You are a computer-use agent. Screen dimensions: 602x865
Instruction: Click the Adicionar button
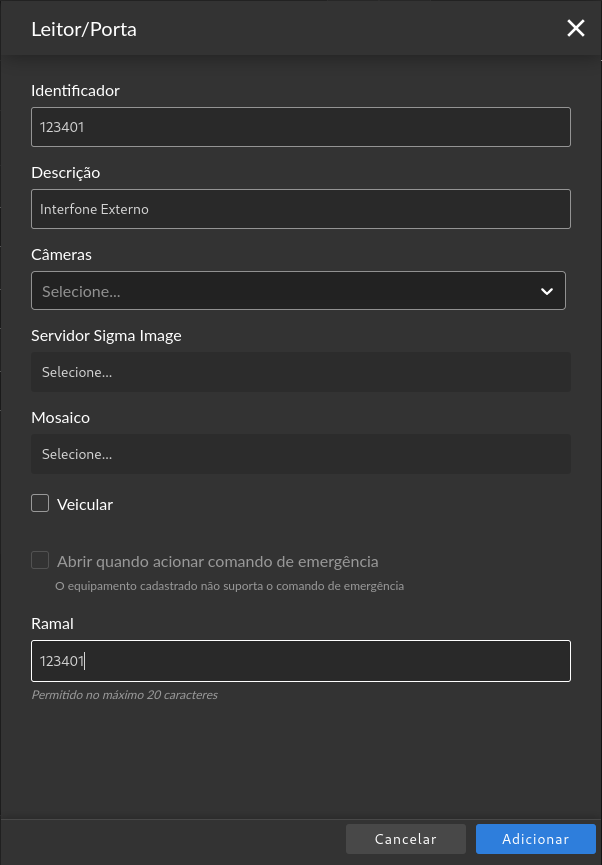click(x=535, y=839)
